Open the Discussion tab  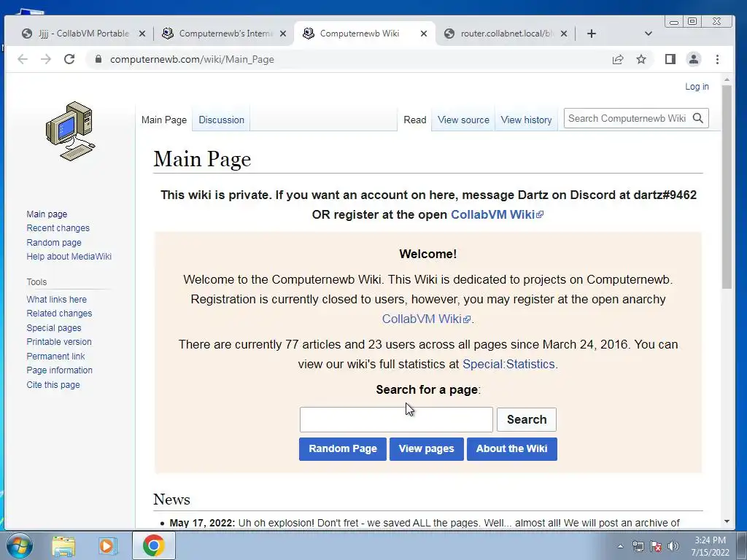221,120
